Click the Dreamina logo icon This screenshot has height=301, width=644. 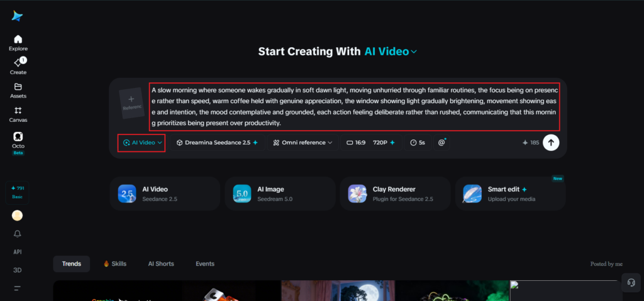pyautogui.click(x=17, y=16)
